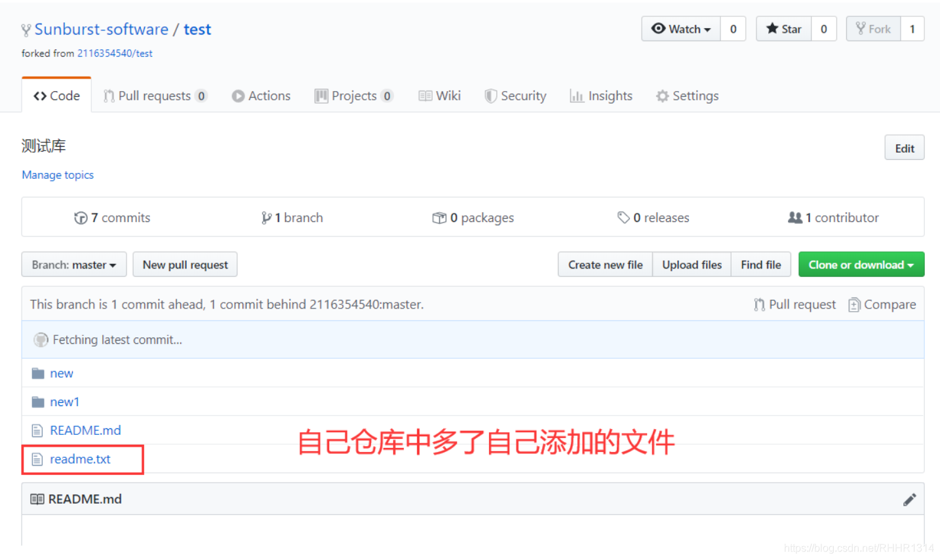Open the new folder
940x560 pixels.
[x=62, y=373]
